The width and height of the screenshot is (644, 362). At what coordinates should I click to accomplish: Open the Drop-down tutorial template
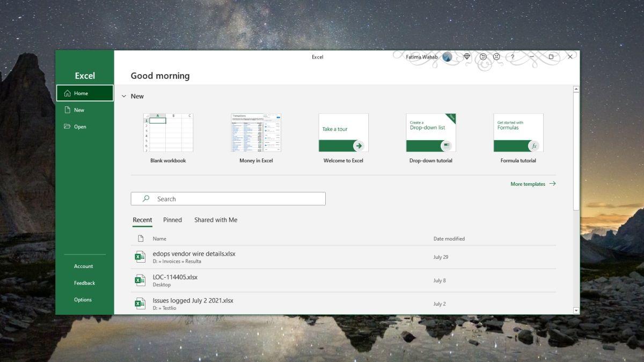pyautogui.click(x=430, y=133)
